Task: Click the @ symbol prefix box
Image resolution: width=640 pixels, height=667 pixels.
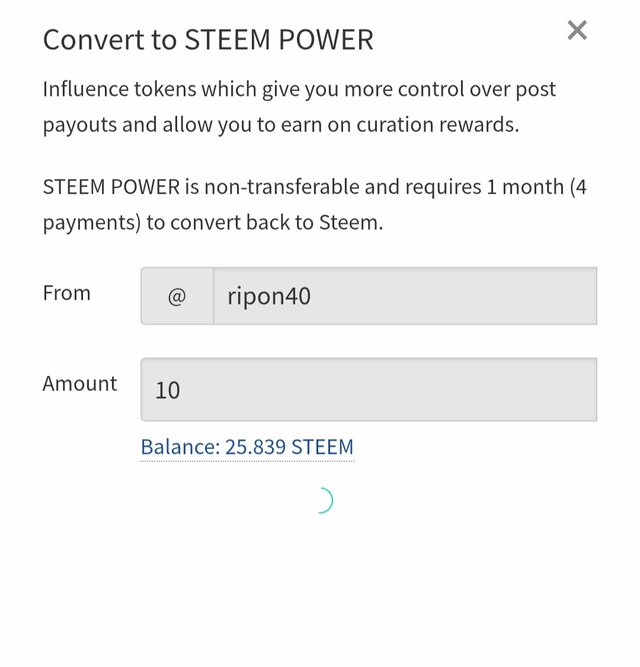Action: 177,296
